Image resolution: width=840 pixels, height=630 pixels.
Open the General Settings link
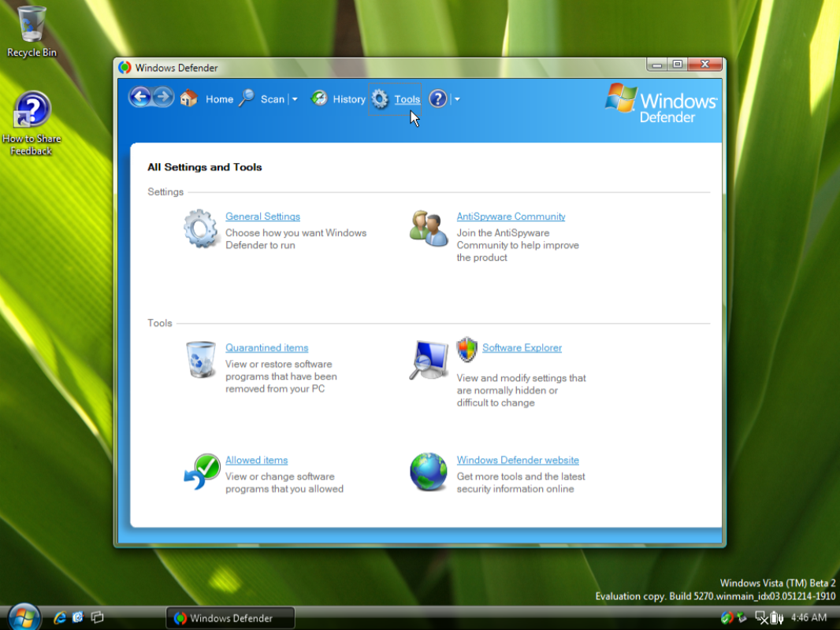(262, 217)
